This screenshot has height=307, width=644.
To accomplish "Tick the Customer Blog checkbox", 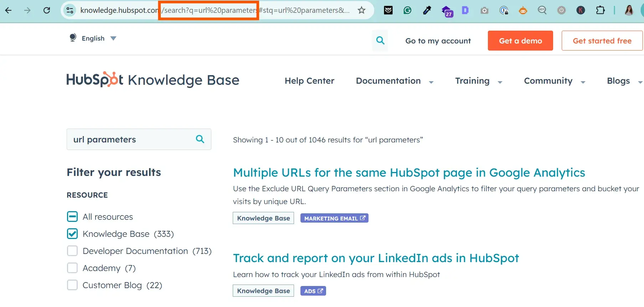I will pos(72,285).
